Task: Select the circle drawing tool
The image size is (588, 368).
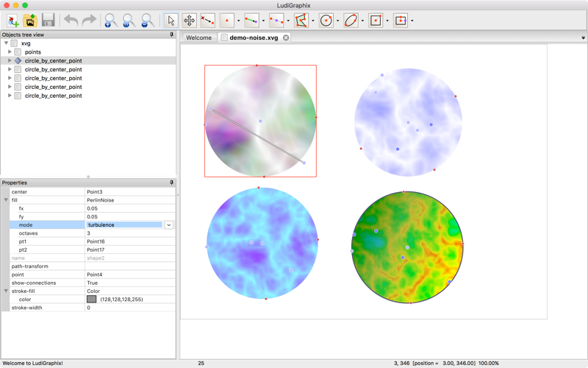Action: pos(326,21)
